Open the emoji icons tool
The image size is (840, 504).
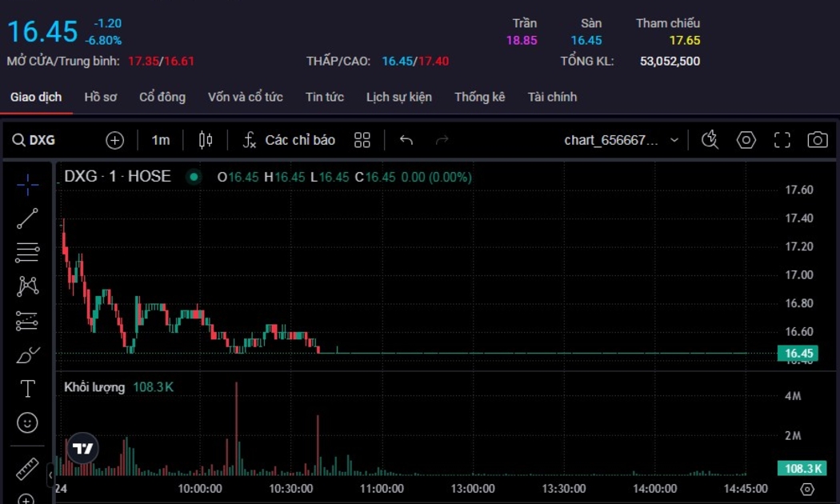coord(27,422)
